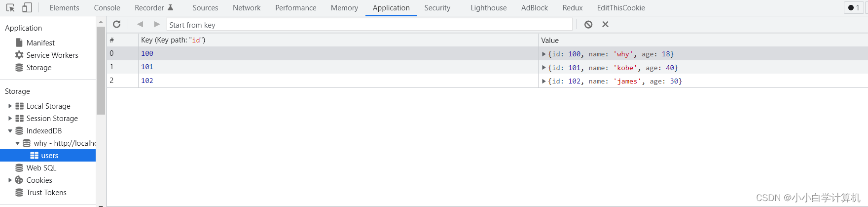Click the Web SQL database icon
Image resolution: width=868 pixels, height=207 pixels.
19,167
